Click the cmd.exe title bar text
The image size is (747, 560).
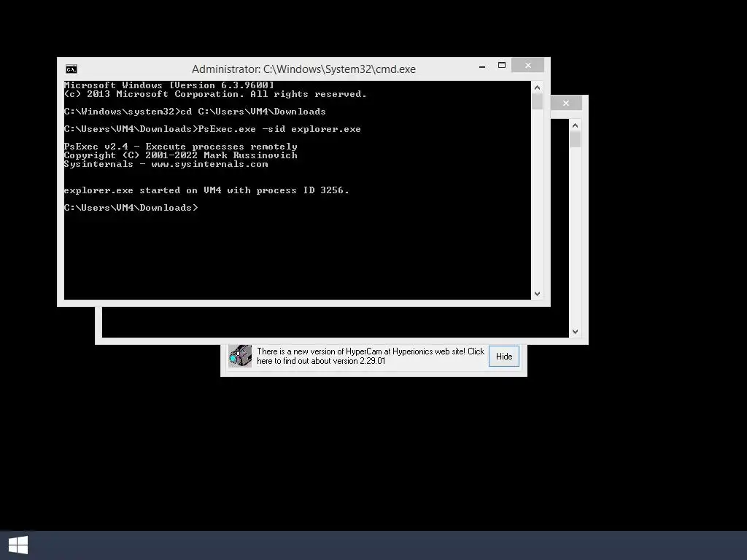(303, 69)
